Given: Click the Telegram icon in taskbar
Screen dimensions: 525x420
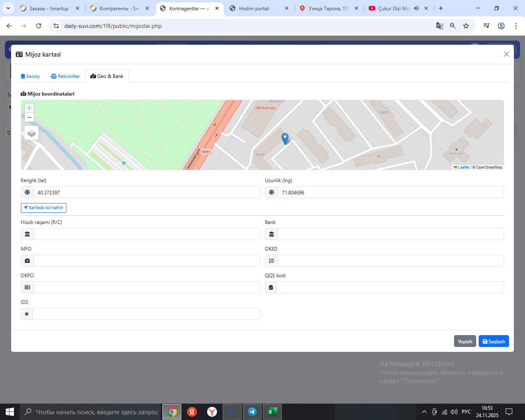Looking at the screenshot, I should 252,412.
